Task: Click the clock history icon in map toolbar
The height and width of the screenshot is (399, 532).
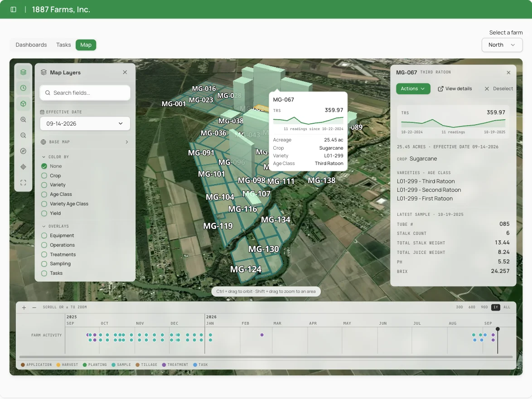Action: [x=24, y=88]
